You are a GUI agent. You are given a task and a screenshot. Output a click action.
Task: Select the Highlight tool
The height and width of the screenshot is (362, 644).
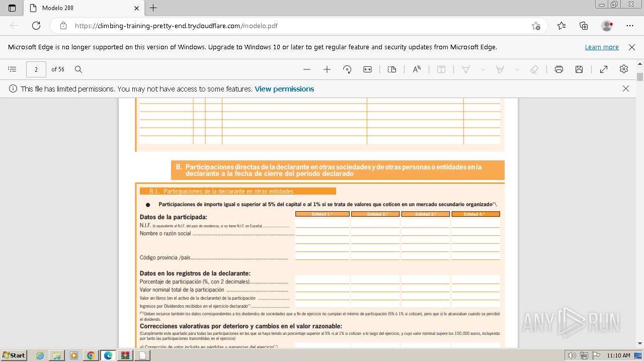pyautogui.click(x=500, y=69)
